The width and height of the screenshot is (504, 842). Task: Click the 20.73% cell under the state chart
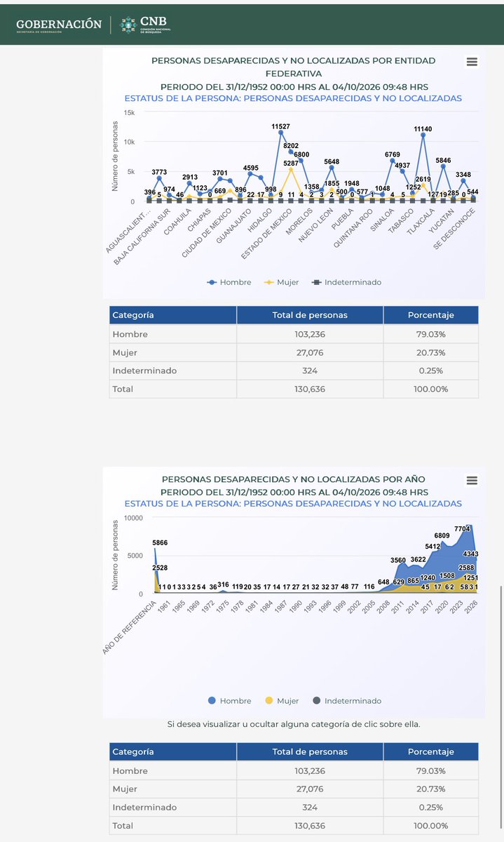pos(431,352)
